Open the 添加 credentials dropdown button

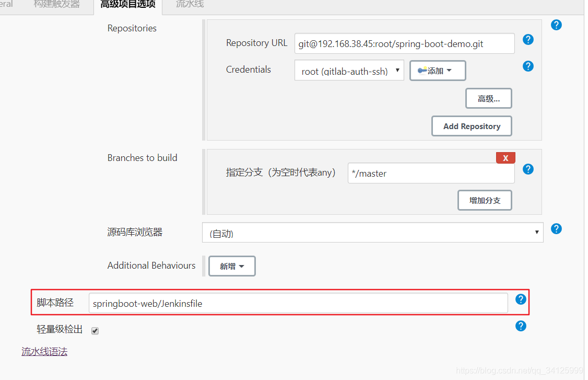438,71
